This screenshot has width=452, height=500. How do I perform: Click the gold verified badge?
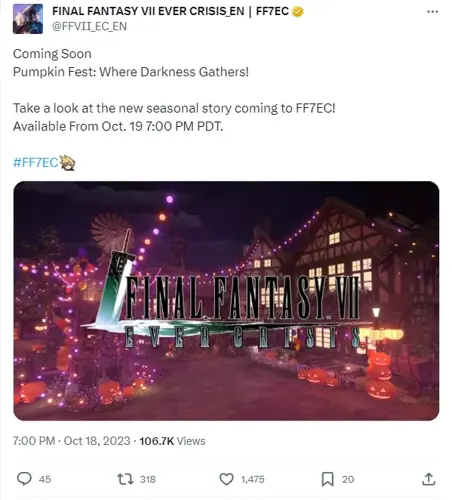[x=297, y=12]
